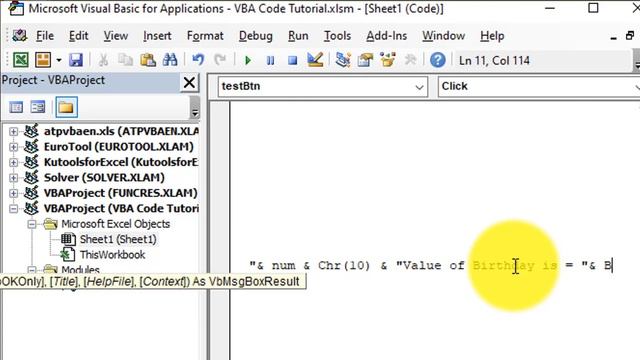Open Help with the question mark icon
Viewport: 640px width, 360px height.
[438, 60]
